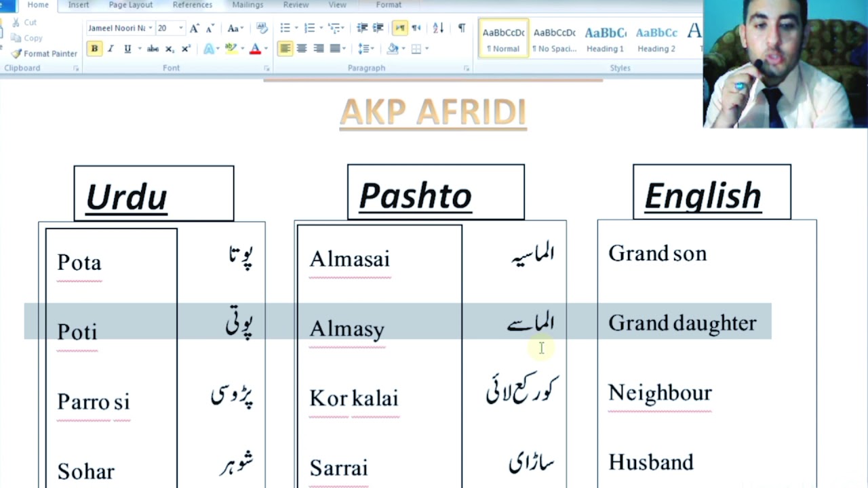Toggle Show/Hide paragraph marks
The image size is (868, 488).
point(462,28)
